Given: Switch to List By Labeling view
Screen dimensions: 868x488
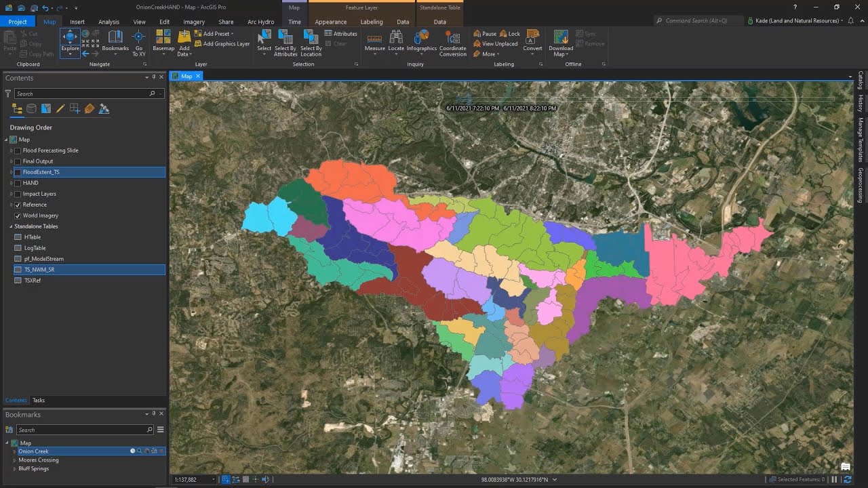Looking at the screenshot, I should click(x=89, y=108).
